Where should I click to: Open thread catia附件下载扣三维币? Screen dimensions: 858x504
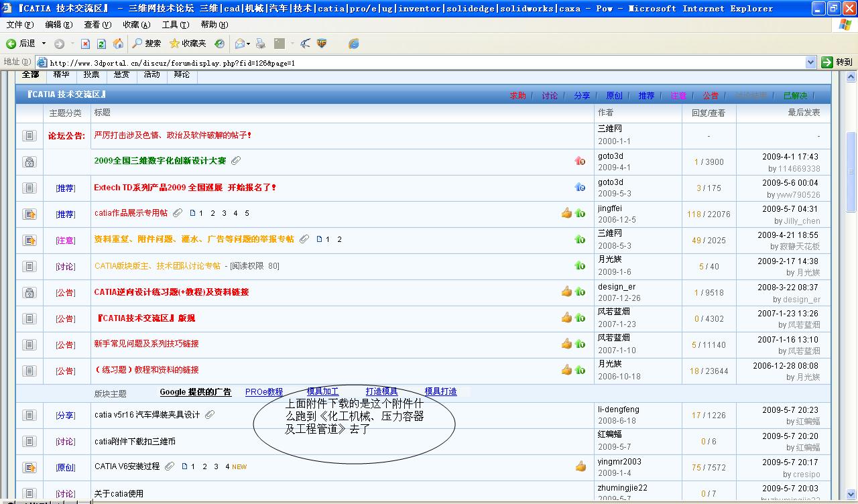tap(135, 442)
